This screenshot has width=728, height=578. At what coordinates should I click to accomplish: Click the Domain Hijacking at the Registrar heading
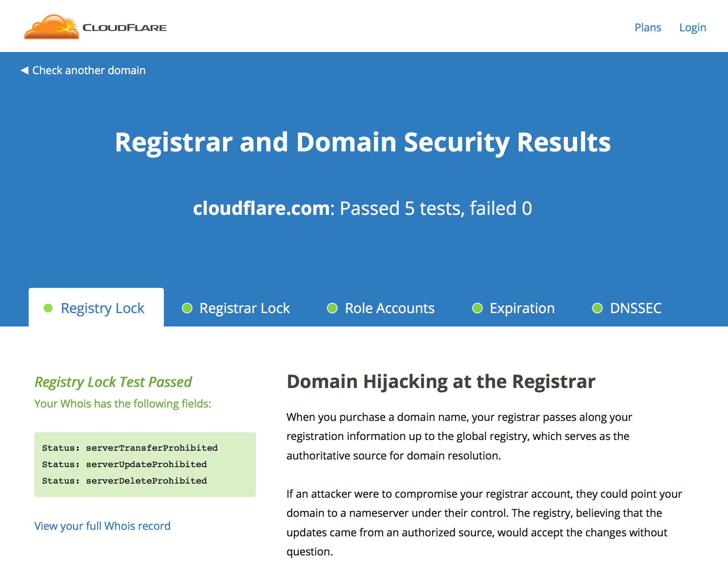click(441, 382)
